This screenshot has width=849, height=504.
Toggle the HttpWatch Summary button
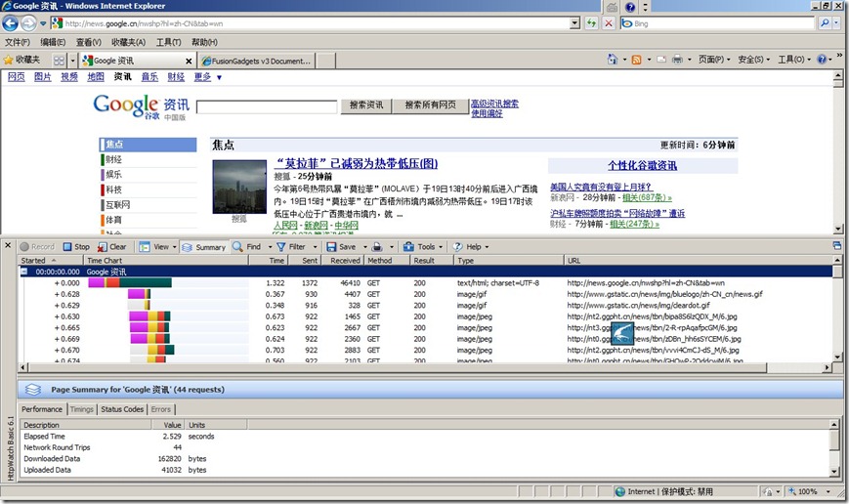(203, 247)
